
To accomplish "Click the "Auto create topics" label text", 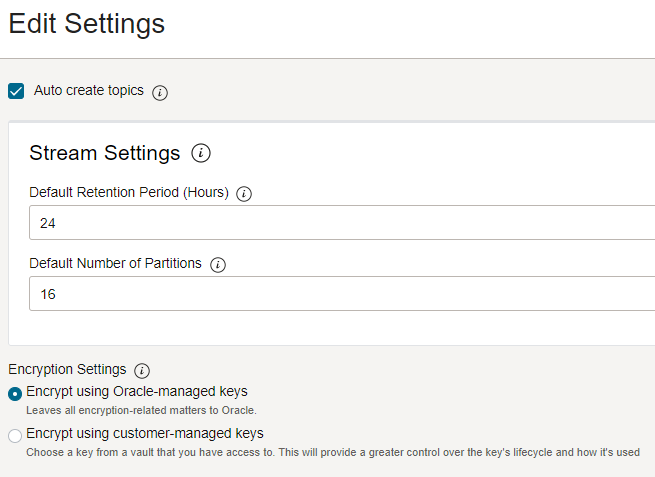I will pos(89,90).
